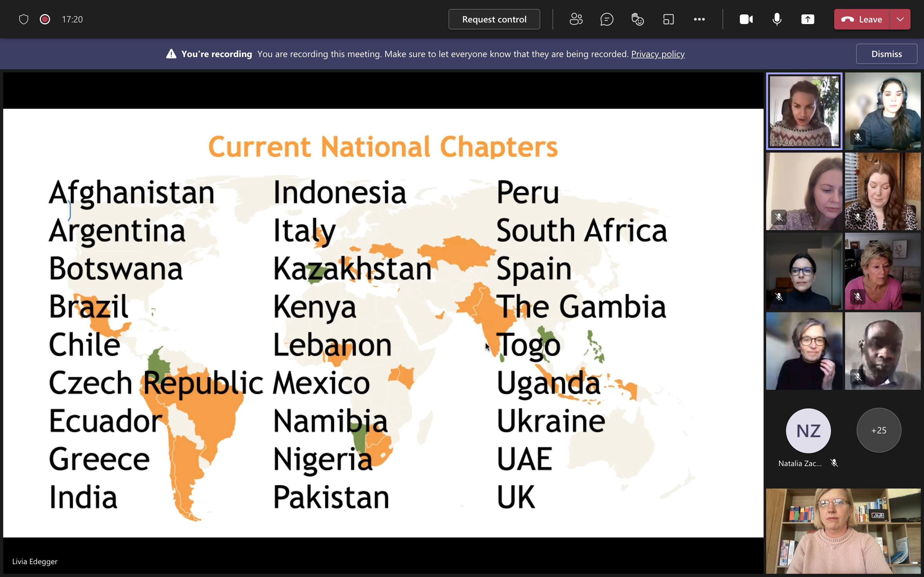Viewport: 924px width, 577px height.
Task: Open the participants people panel
Action: point(576,19)
